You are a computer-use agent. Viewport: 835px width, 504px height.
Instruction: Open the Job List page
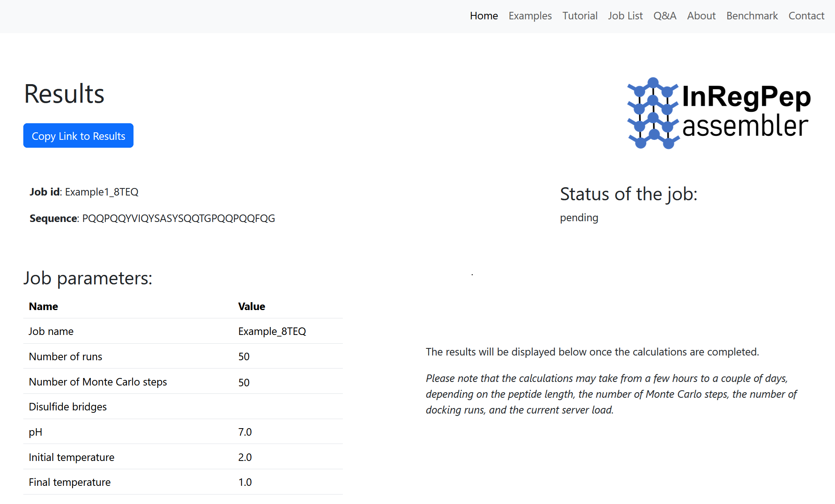click(x=625, y=16)
